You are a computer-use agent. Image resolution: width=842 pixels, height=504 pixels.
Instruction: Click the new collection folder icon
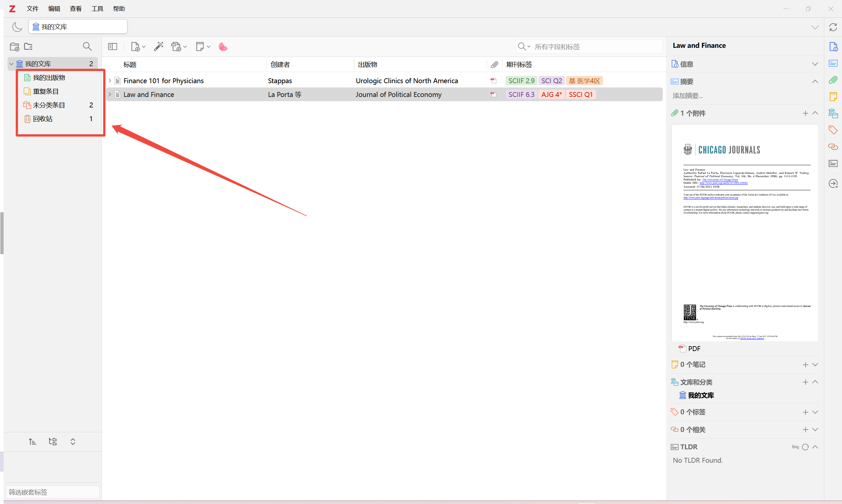14,47
